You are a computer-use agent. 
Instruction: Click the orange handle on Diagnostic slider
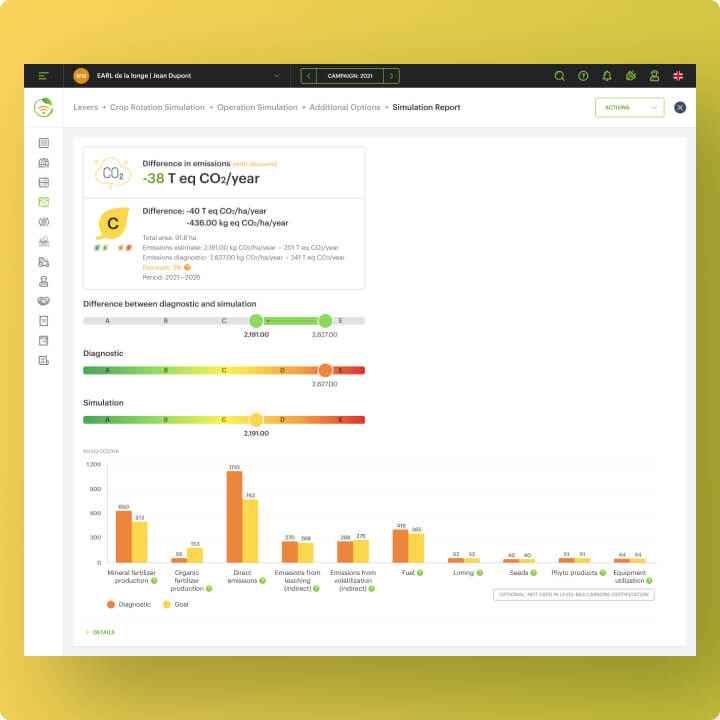(324, 370)
